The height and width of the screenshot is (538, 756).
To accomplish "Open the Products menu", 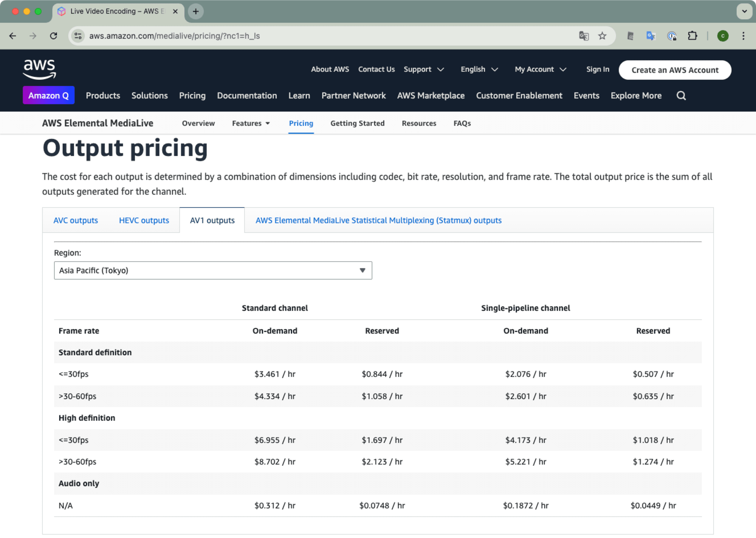I will (103, 96).
